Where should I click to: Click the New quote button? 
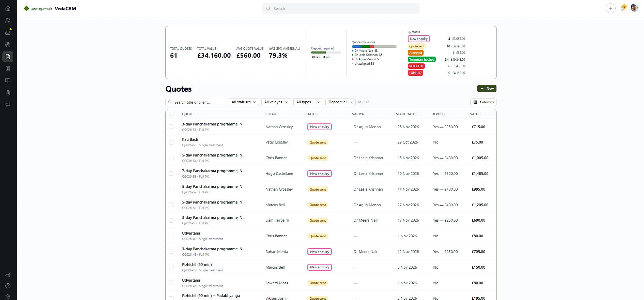click(487, 89)
